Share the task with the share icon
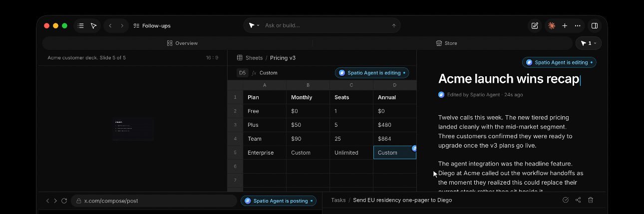The height and width of the screenshot is (214, 644). click(x=578, y=200)
